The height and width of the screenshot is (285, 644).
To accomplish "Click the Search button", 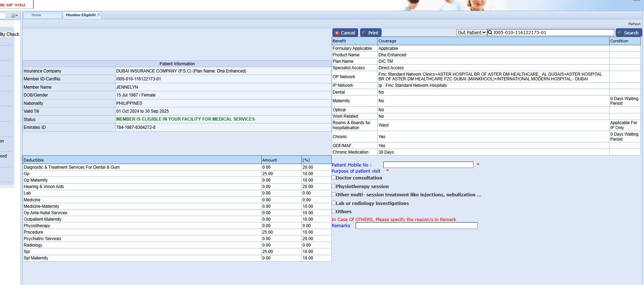I will (629, 33).
